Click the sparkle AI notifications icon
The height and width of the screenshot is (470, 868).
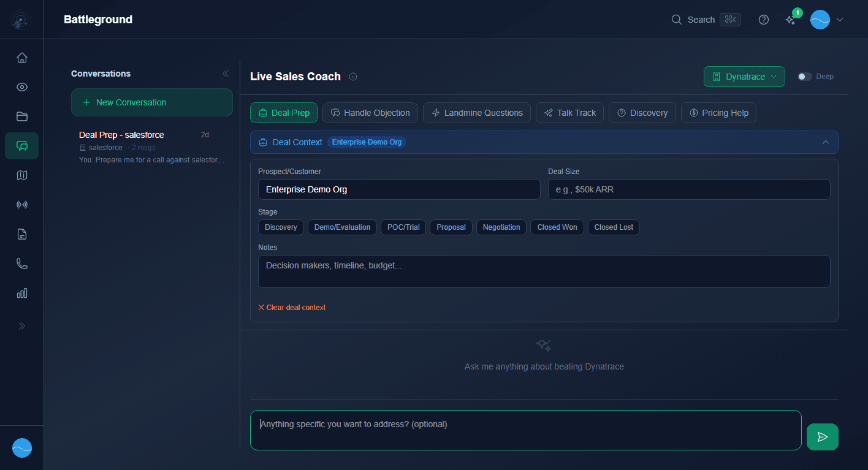(x=790, y=20)
